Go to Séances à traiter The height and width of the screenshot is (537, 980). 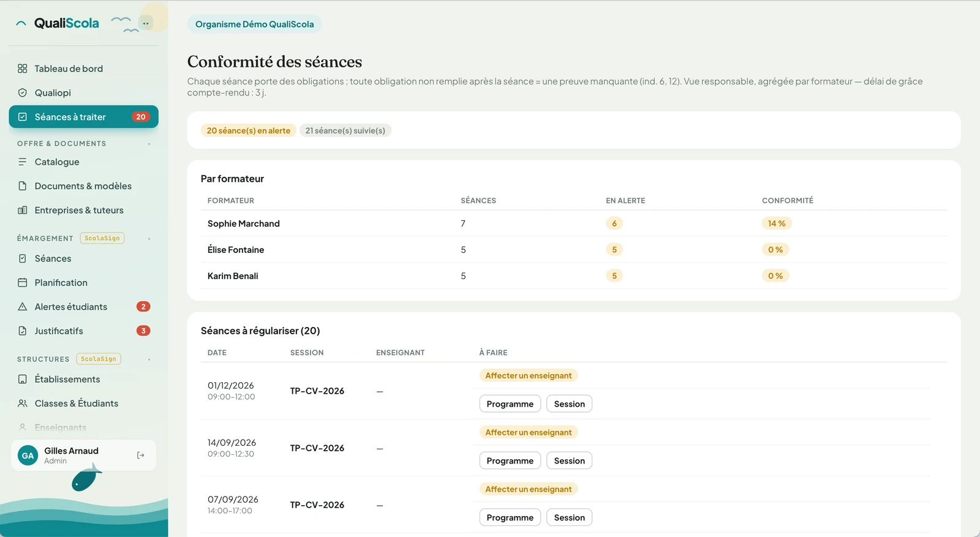pos(83,117)
